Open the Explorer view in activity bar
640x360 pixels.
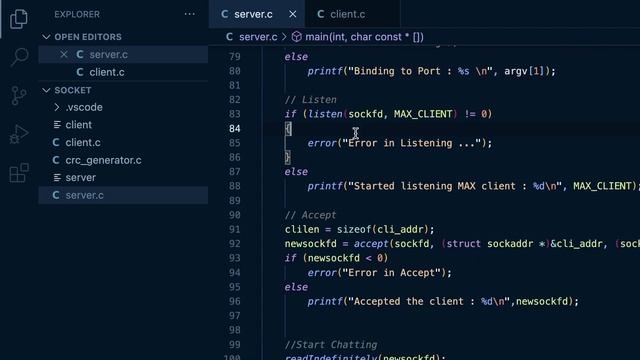pos(19,19)
